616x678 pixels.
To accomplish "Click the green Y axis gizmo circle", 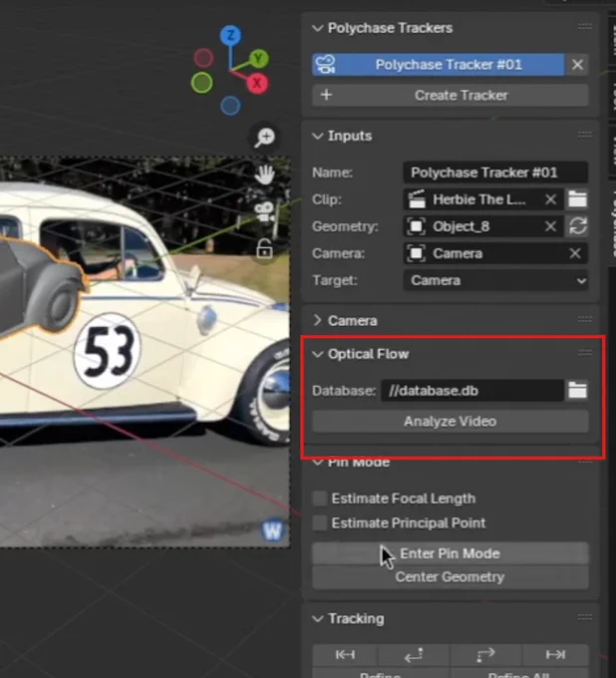I will tap(258, 58).
